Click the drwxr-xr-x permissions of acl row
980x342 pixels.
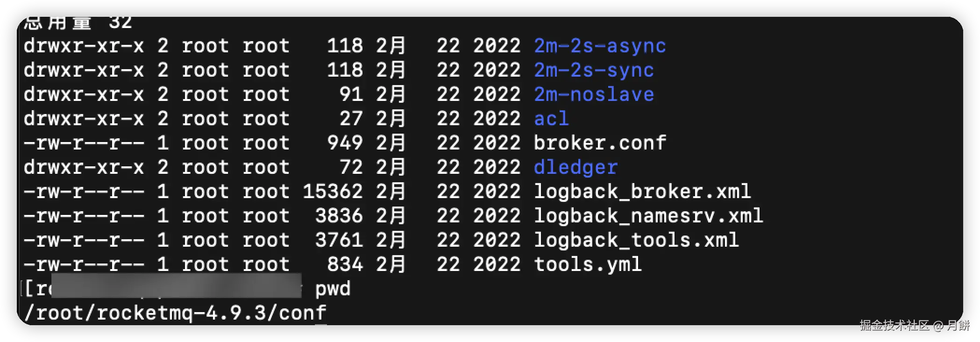84,119
